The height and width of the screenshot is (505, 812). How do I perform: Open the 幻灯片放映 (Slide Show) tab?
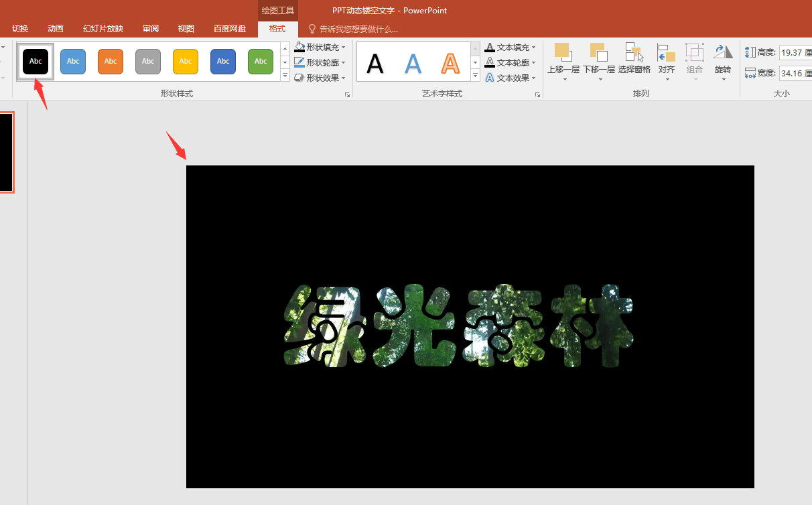point(103,28)
